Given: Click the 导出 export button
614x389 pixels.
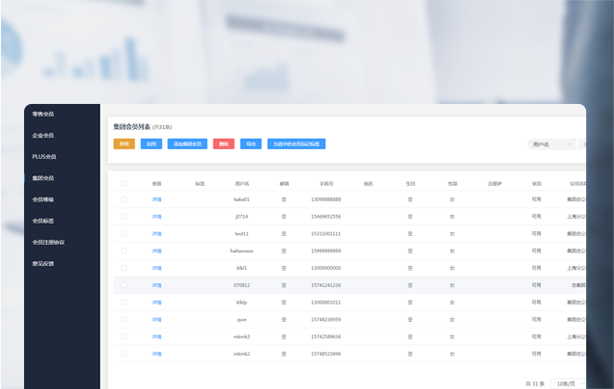Looking at the screenshot, I should [251, 144].
